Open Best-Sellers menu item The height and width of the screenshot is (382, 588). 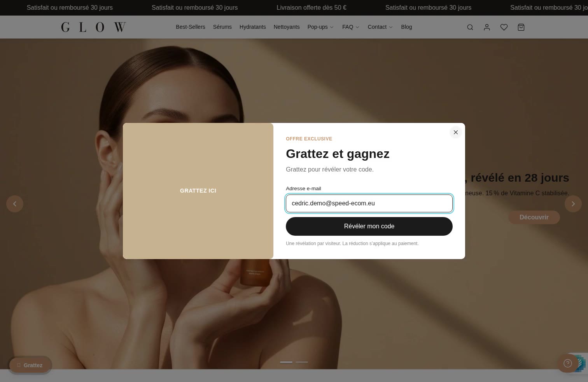(190, 27)
